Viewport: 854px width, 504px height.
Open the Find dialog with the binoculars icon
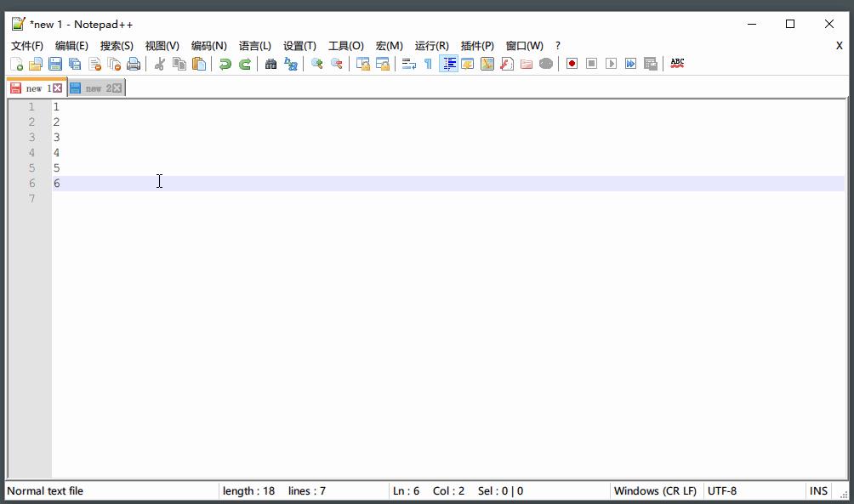(x=270, y=63)
